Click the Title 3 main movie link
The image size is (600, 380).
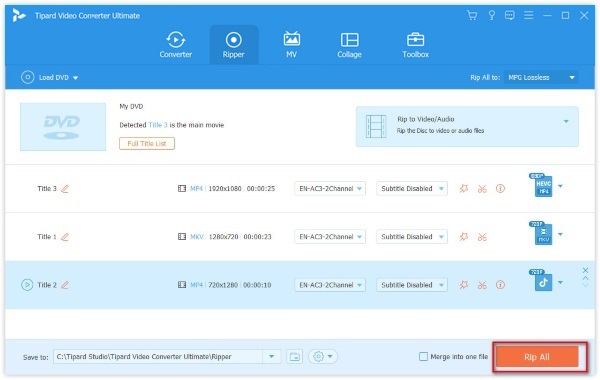[x=158, y=125]
